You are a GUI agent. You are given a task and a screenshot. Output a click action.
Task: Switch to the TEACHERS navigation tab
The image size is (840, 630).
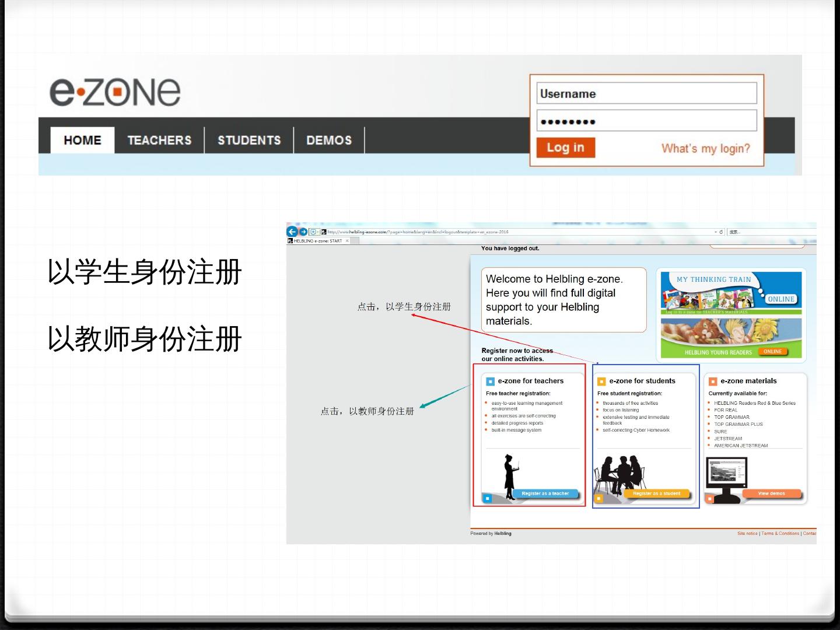coord(159,141)
